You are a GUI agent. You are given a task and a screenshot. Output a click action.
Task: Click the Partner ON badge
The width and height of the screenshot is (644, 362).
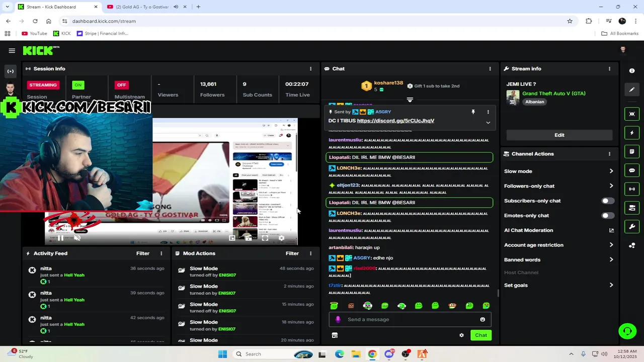pos(77,85)
